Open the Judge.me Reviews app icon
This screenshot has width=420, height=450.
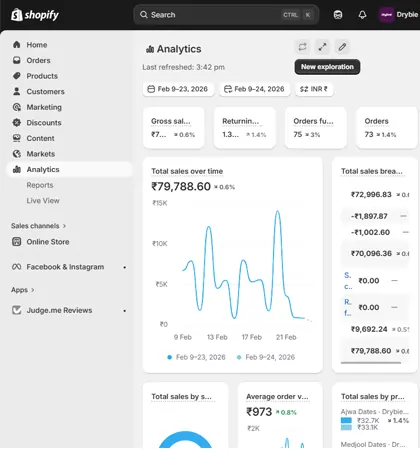(17, 310)
